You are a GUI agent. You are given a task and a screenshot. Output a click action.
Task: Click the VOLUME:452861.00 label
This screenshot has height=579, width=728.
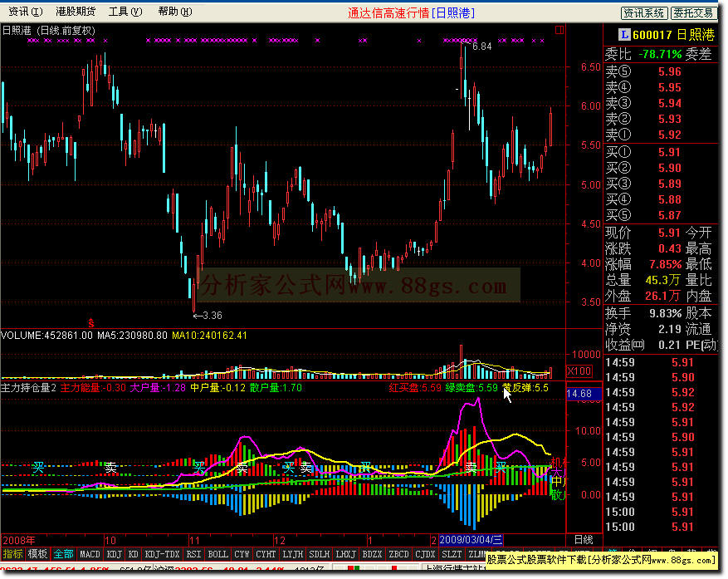pyautogui.click(x=46, y=336)
